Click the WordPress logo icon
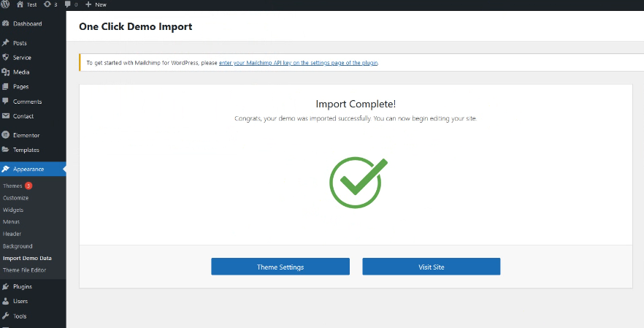This screenshot has width=644, height=328. [x=5, y=4]
